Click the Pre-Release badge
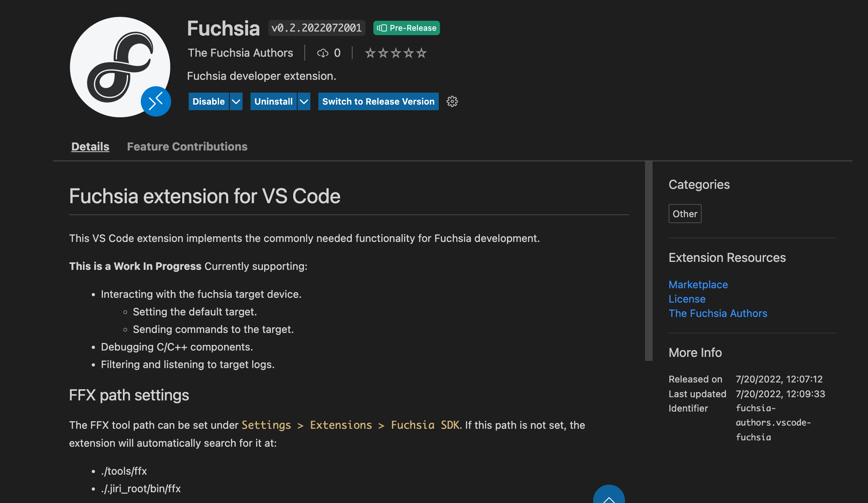The height and width of the screenshot is (503, 868). [x=406, y=28]
